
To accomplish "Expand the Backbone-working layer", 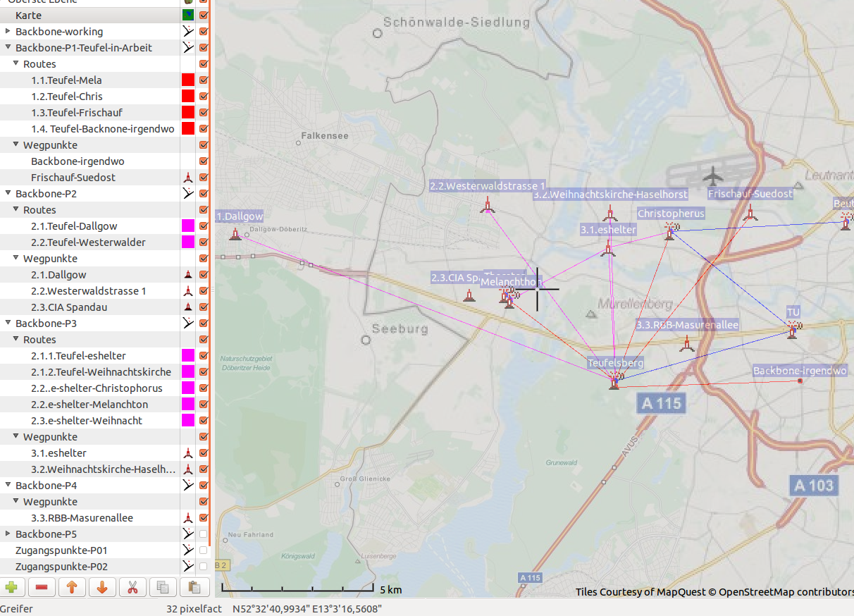I will click(x=8, y=32).
